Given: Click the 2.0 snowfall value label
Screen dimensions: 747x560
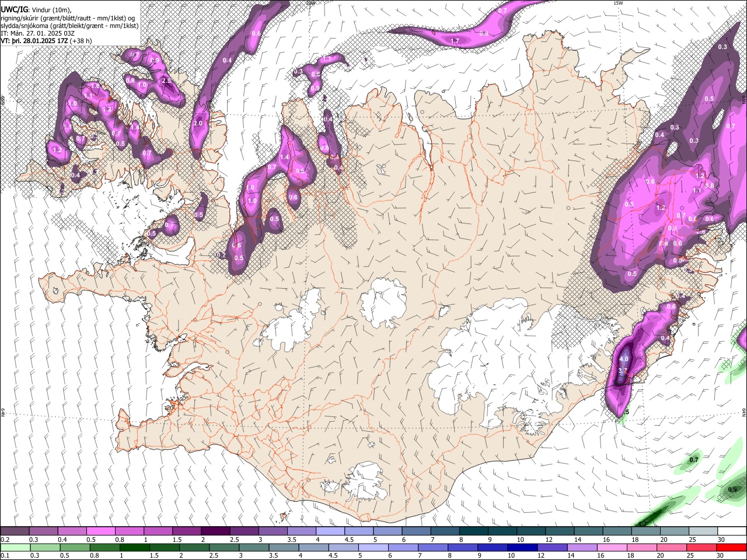Looking at the screenshot, I should click(x=198, y=124).
